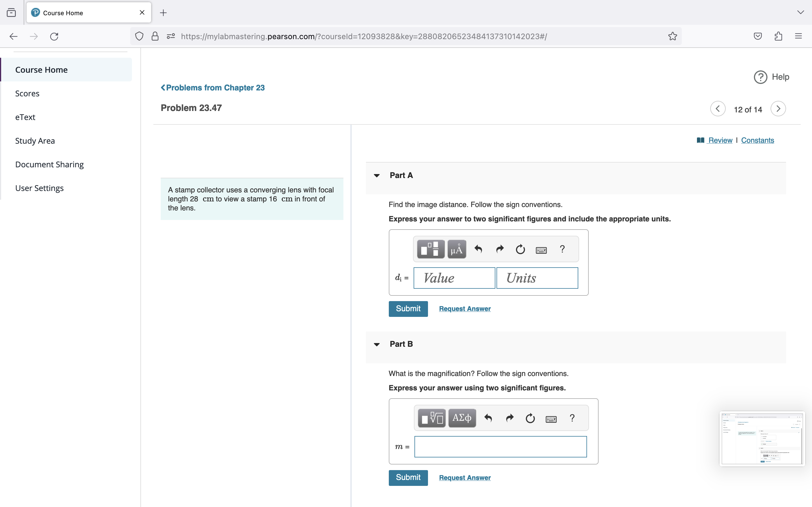Click the bookmark star in the address bar

coord(672,36)
